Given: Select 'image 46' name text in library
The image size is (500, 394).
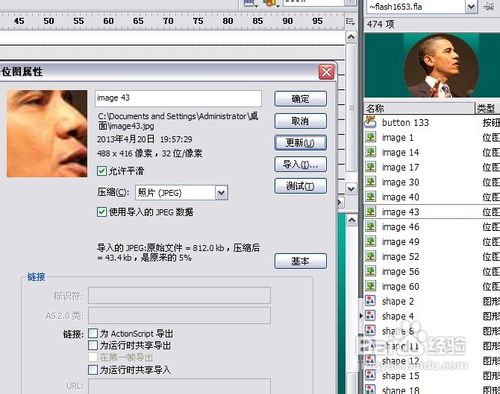Looking at the screenshot, I should 400,227.
